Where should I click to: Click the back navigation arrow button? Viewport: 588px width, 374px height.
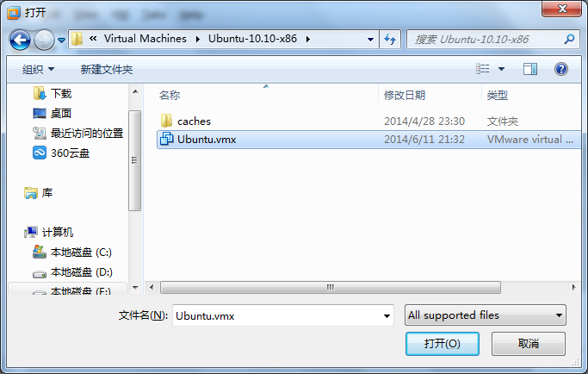click(x=20, y=40)
